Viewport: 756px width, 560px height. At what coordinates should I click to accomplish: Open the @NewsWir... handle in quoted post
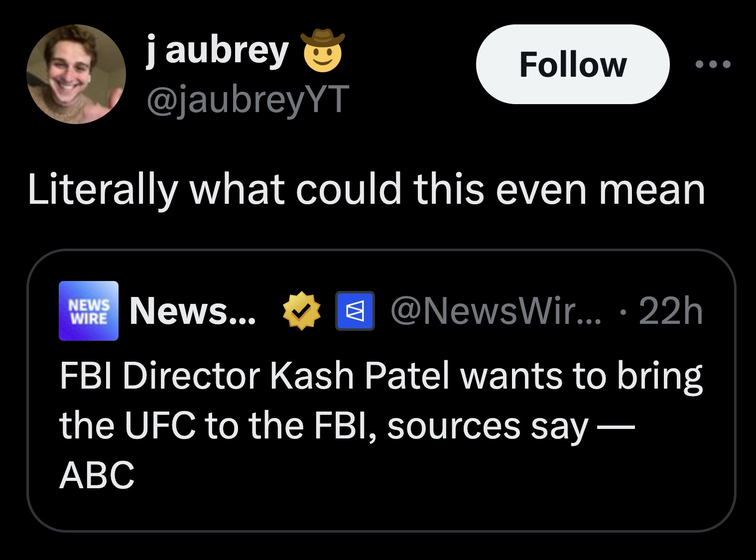point(496,311)
